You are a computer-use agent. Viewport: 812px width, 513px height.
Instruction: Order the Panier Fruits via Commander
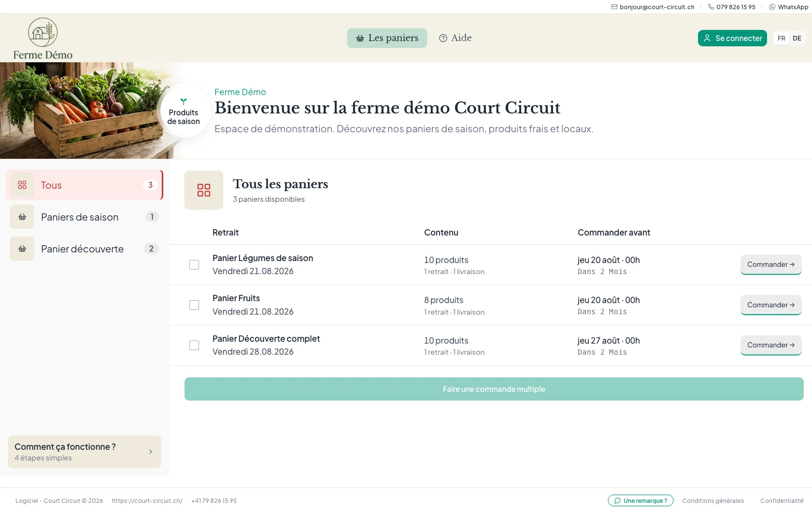771,305
